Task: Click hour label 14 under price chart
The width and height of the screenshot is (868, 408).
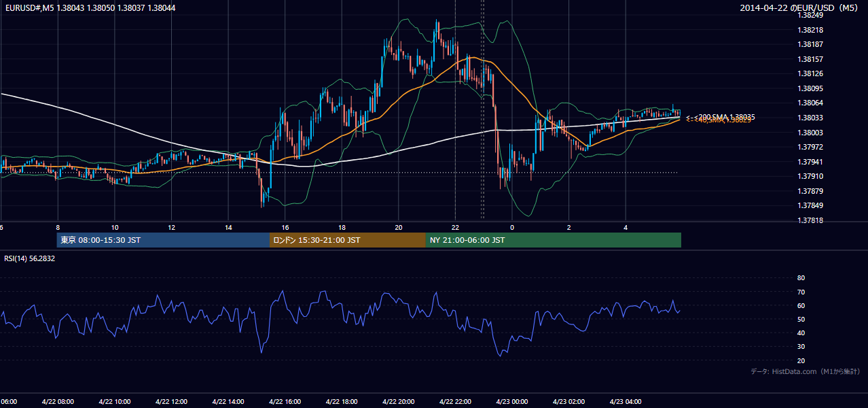Action: tap(228, 227)
